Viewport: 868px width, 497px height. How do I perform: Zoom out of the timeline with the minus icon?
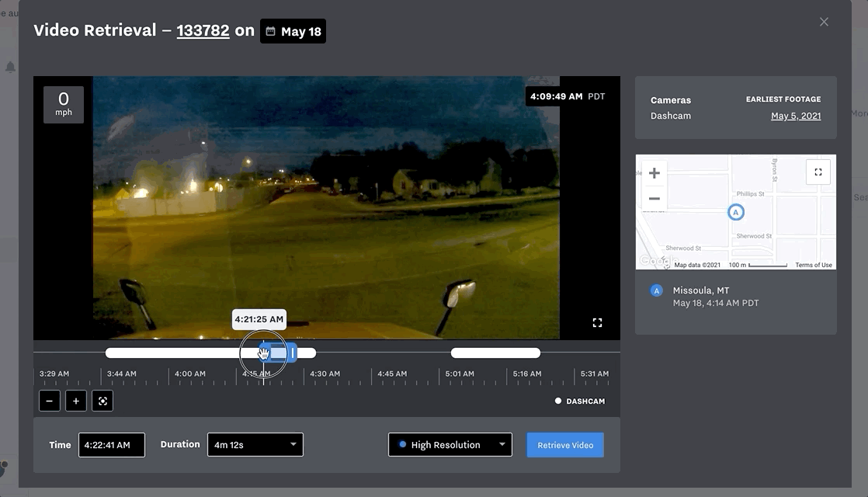(x=49, y=401)
